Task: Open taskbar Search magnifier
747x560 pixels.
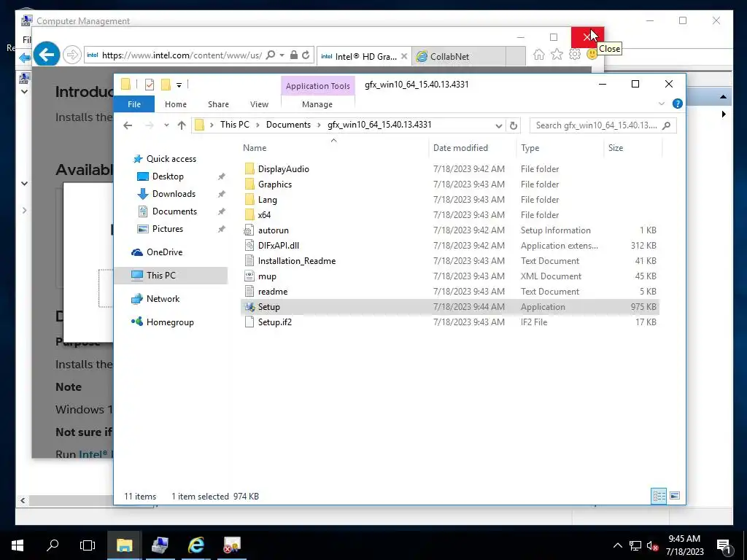Action: click(53, 545)
